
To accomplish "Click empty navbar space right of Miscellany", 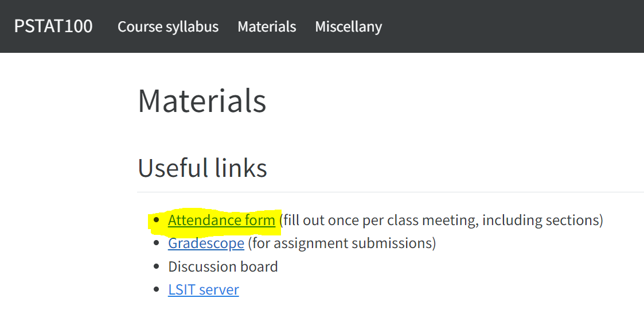I will click(x=516, y=26).
